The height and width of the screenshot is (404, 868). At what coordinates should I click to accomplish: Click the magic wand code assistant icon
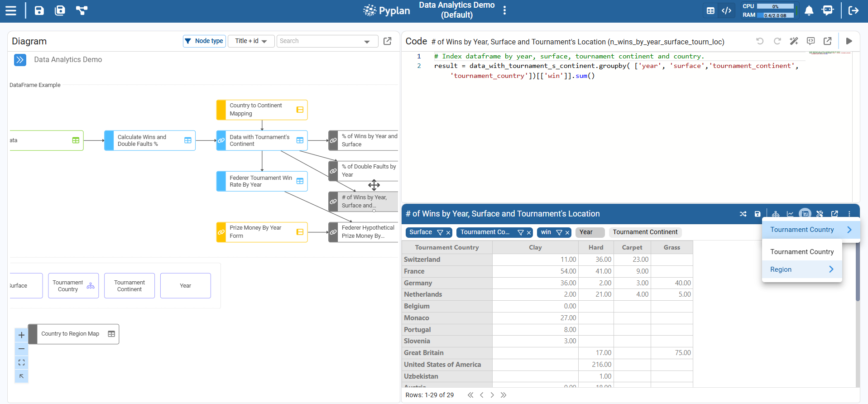point(794,41)
